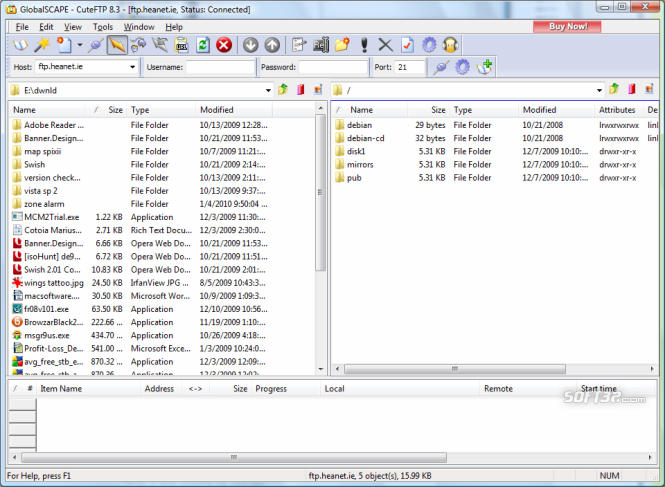Select the Swish local folder
The image size is (665, 487).
tap(34, 165)
